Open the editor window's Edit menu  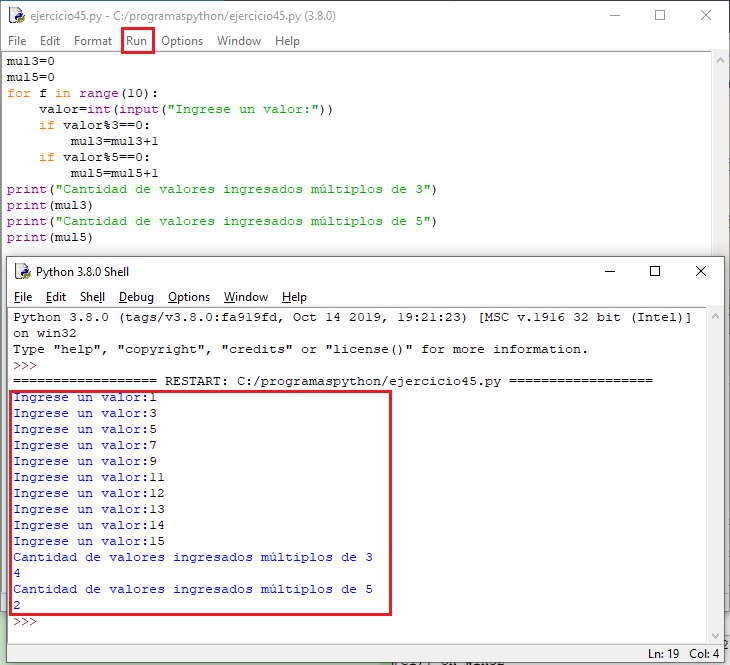click(50, 41)
